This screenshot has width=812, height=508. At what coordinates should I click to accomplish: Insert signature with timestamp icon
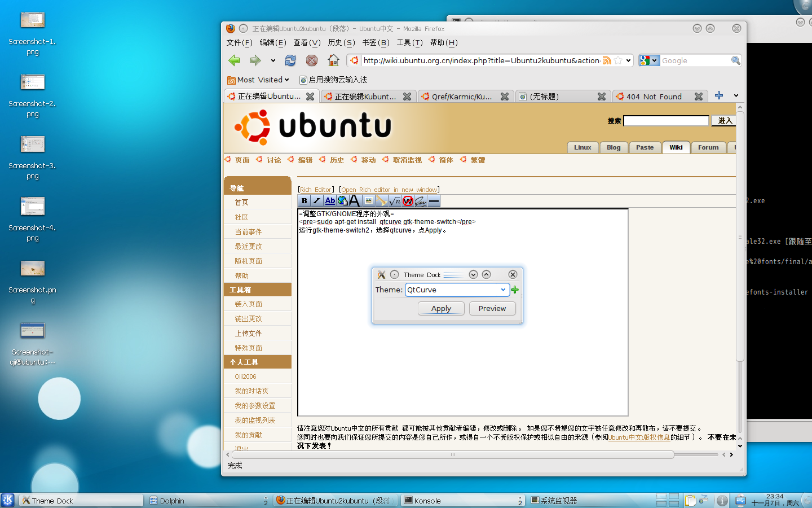tap(421, 201)
